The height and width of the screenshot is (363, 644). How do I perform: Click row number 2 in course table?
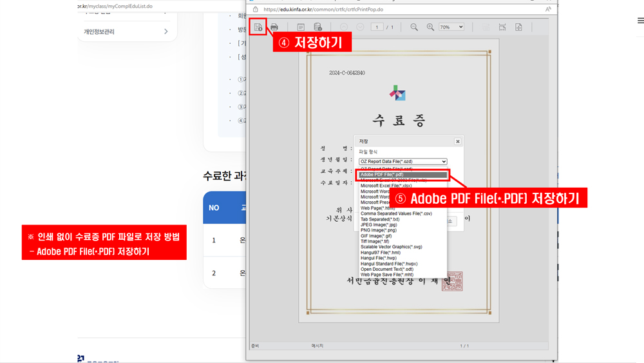pos(214,273)
